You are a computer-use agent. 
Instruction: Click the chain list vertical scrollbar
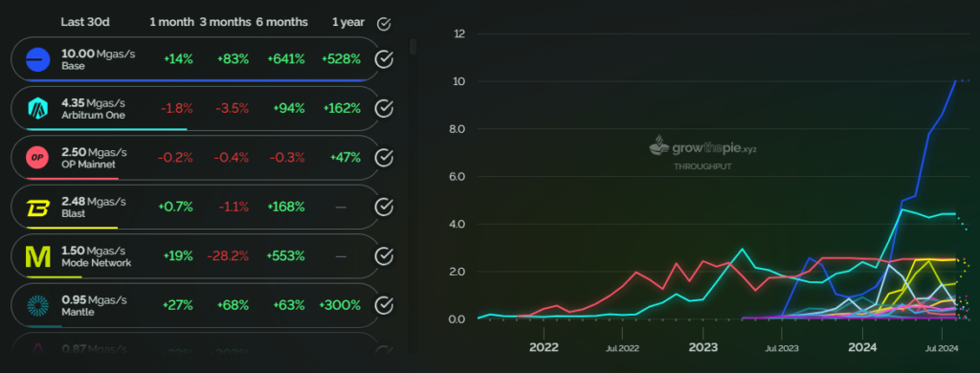pos(412,47)
